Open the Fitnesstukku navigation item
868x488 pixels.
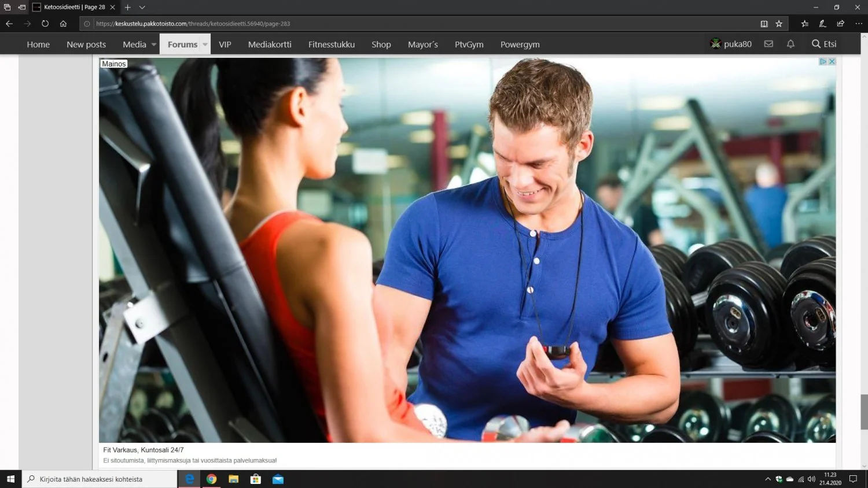(x=331, y=45)
